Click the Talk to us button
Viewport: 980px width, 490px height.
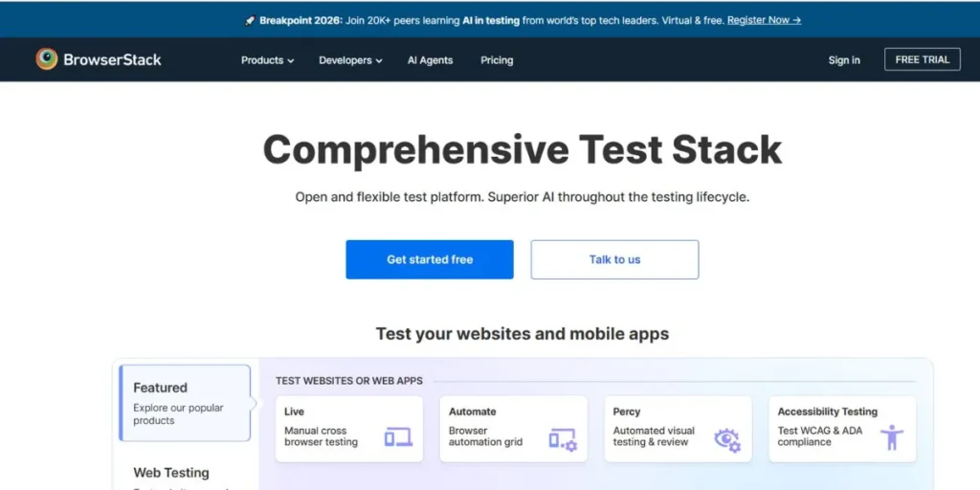615,259
